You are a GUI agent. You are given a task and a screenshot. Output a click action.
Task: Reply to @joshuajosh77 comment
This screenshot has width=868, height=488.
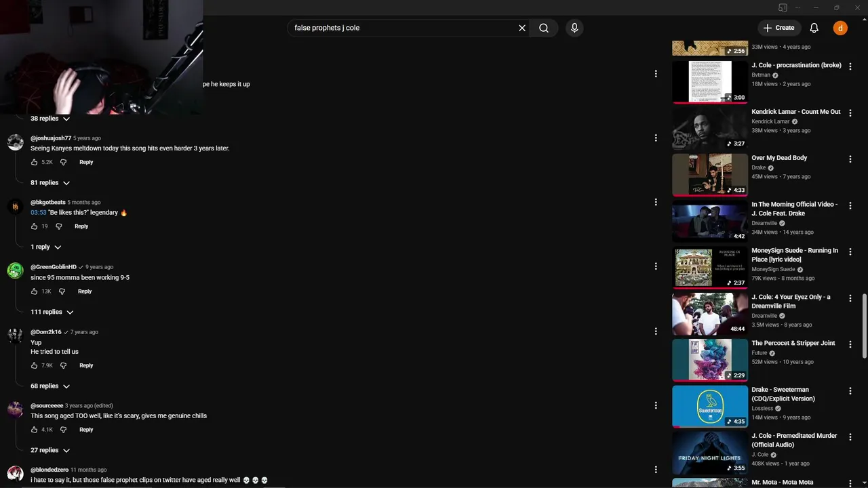86,162
